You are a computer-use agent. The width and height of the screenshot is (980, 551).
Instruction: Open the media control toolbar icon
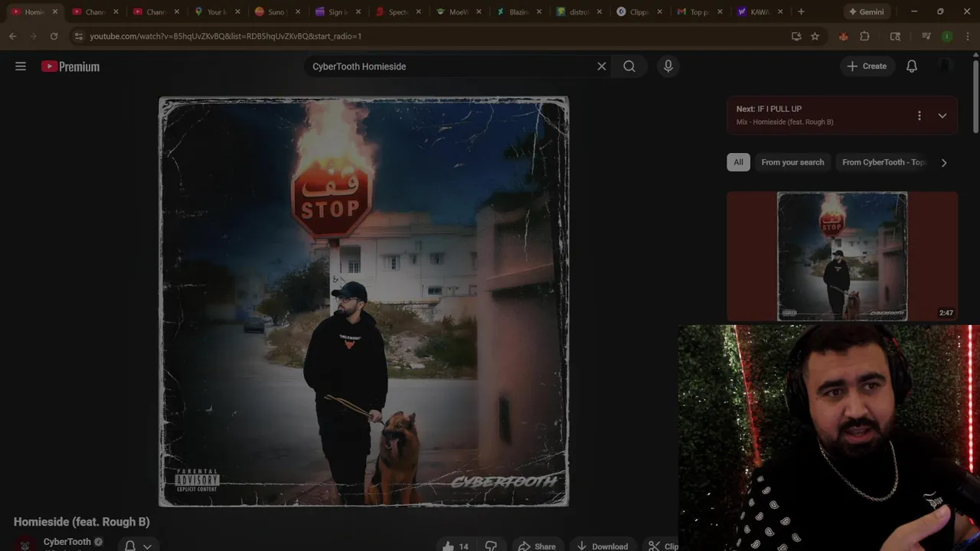tap(926, 36)
